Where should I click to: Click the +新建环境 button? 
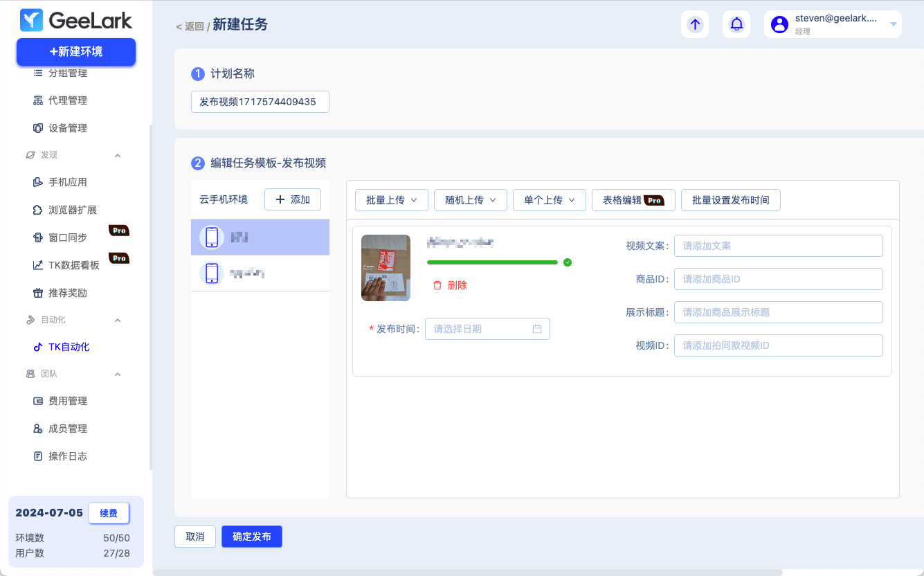[x=76, y=52]
